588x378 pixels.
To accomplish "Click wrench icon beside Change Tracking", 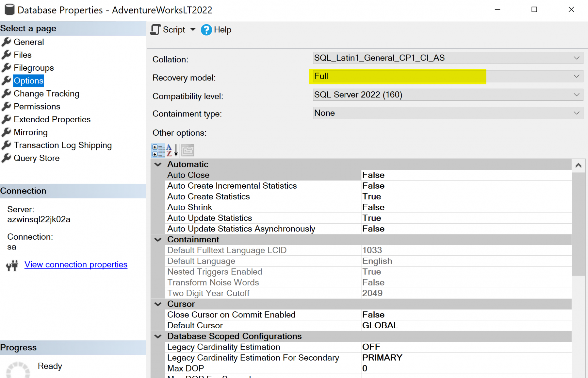I will click(x=6, y=94).
